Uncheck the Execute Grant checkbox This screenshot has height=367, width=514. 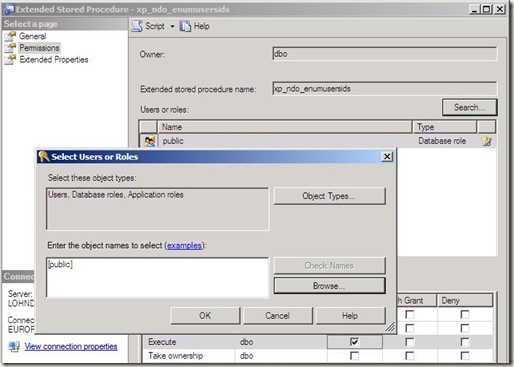[x=354, y=342]
